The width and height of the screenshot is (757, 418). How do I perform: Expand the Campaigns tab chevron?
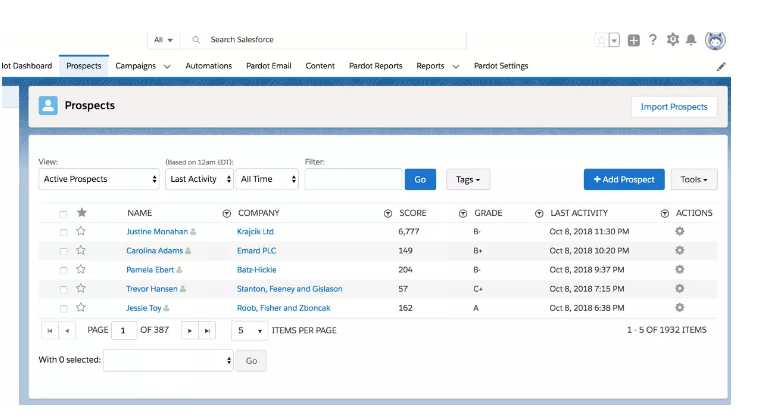(x=167, y=67)
